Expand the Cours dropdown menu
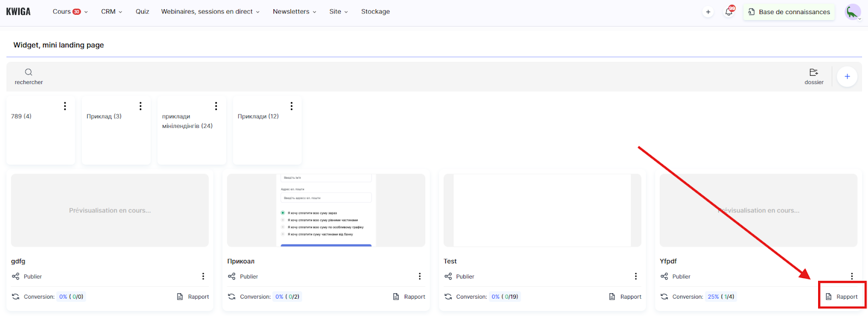The height and width of the screenshot is (316, 868). [70, 11]
